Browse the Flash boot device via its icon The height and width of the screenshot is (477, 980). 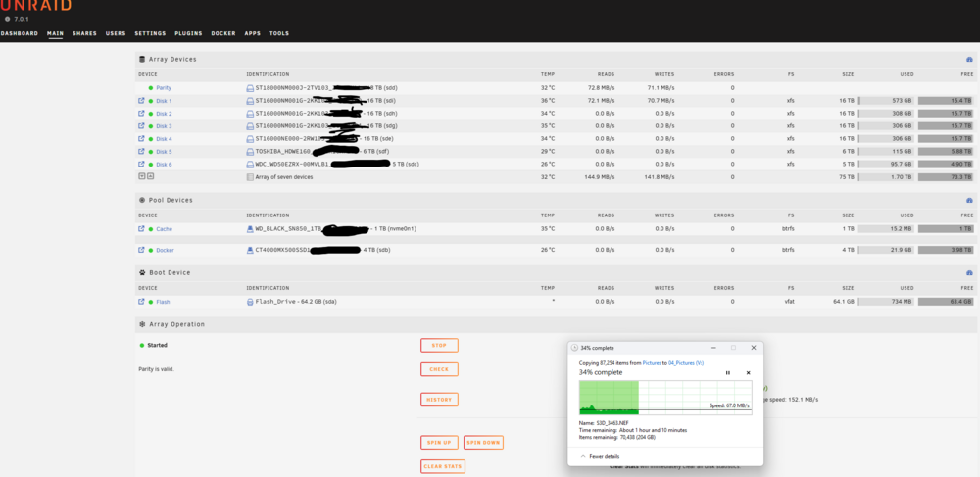[141, 302]
